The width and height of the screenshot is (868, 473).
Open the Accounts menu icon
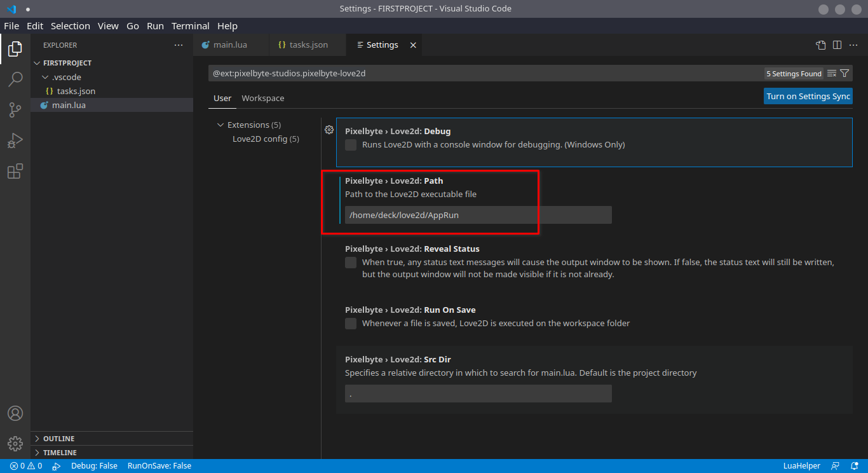pos(15,413)
